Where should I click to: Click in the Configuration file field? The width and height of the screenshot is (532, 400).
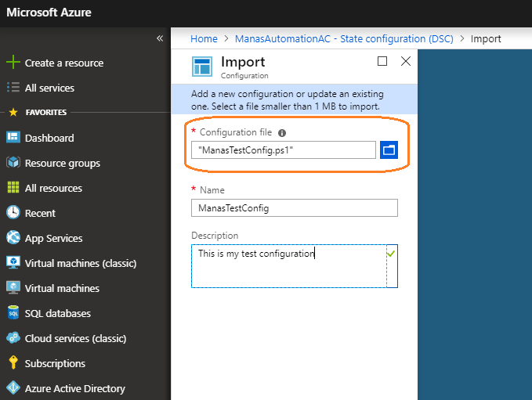(284, 150)
